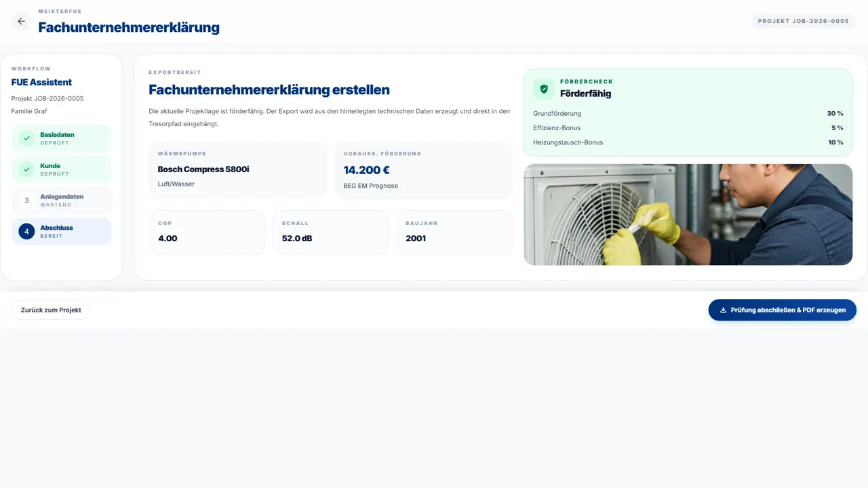
Task: Click the Basisdaten checkmark icon
Action: (x=26, y=138)
